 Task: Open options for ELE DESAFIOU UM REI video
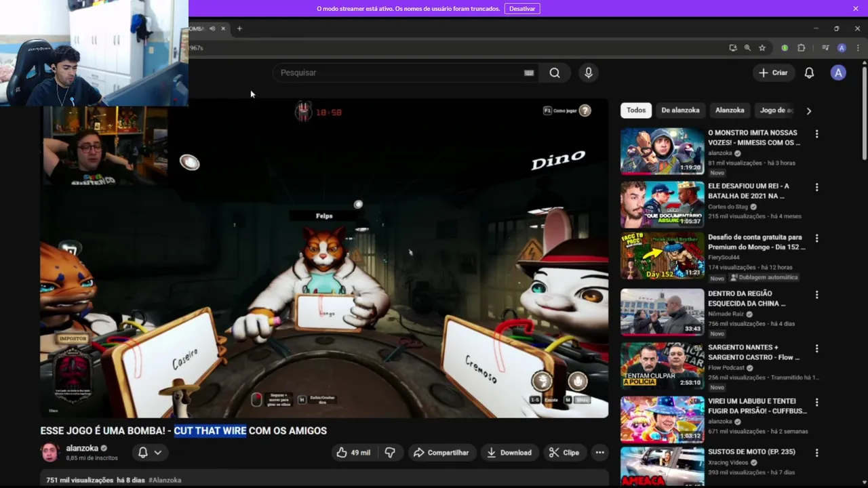click(x=816, y=187)
